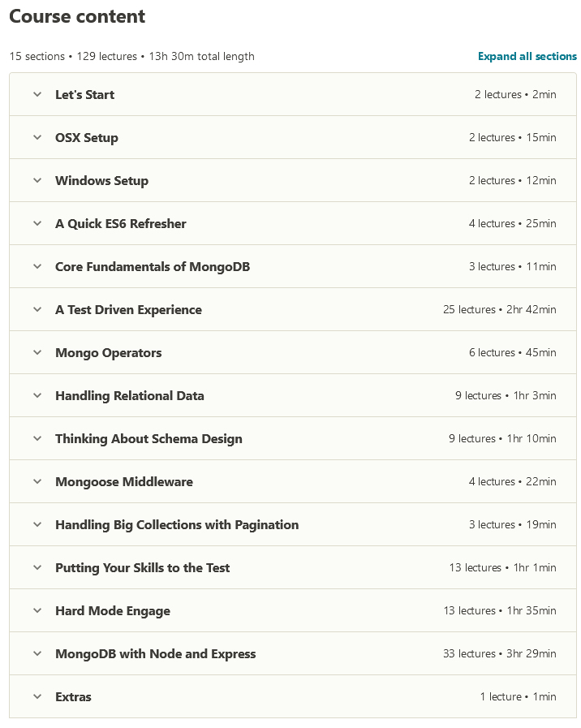Click chevron next to Handling Relational Data
Viewport: 581px width, 728px height.
coord(37,395)
